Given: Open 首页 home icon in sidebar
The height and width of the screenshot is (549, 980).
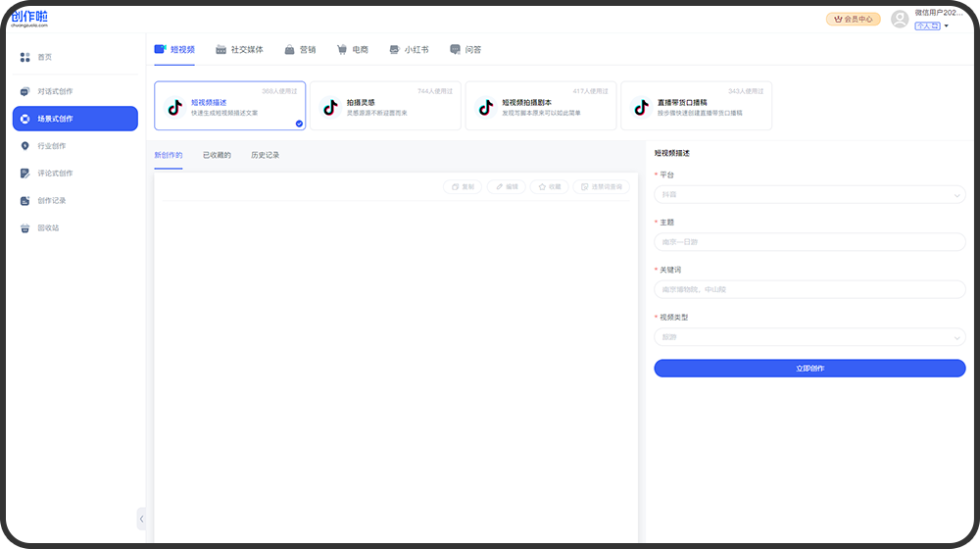Looking at the screenshot, I should [x=25, y=57].
